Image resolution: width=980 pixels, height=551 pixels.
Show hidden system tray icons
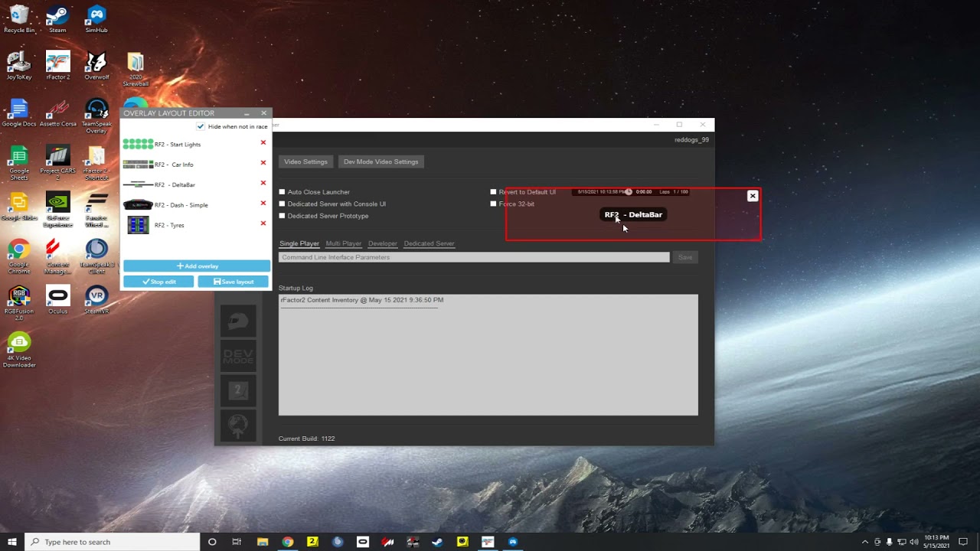pyautogui.click(x=865, y=542)
